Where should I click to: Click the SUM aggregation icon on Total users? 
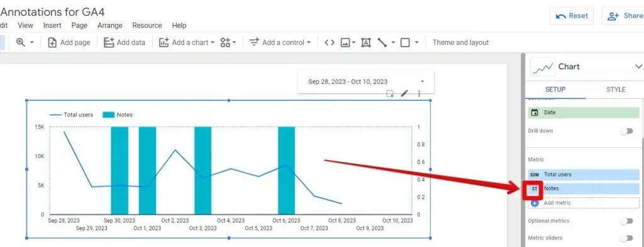click(535, 175)
